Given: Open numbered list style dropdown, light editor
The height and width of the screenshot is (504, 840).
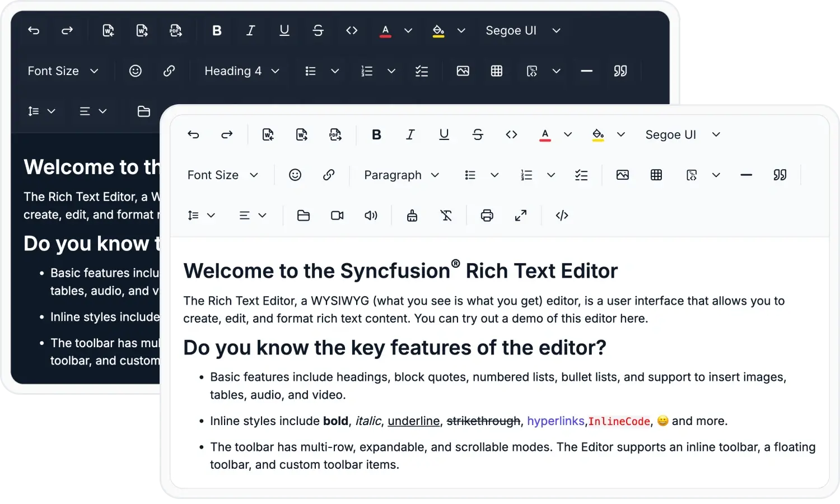Looking at the screenshot, I should tap(551, 175).
